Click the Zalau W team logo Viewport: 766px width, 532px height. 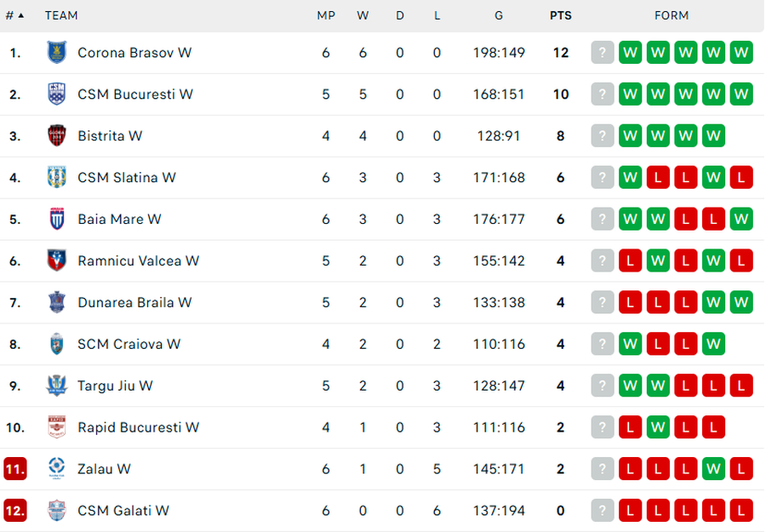tap(56, 469)
